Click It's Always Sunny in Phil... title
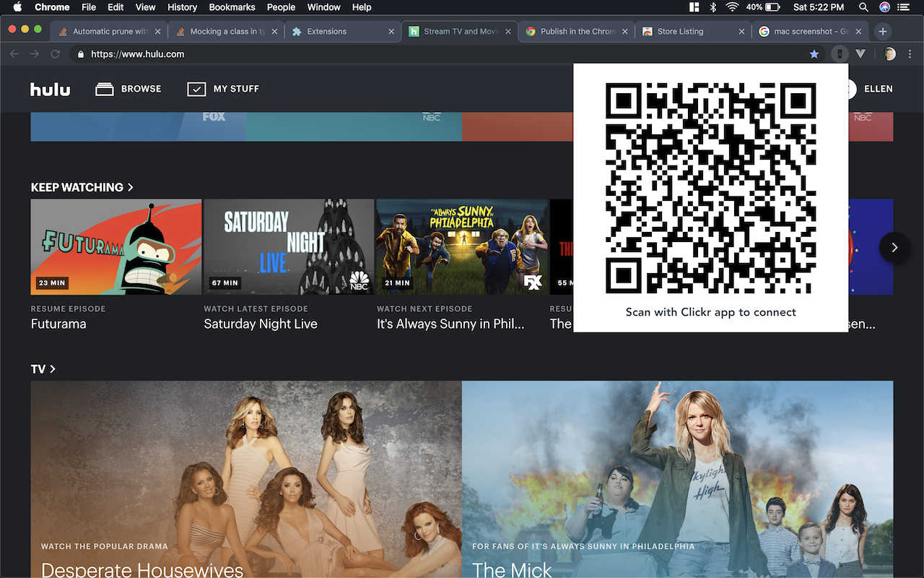This screenshot has height=578, width=924. coord(450,324)
